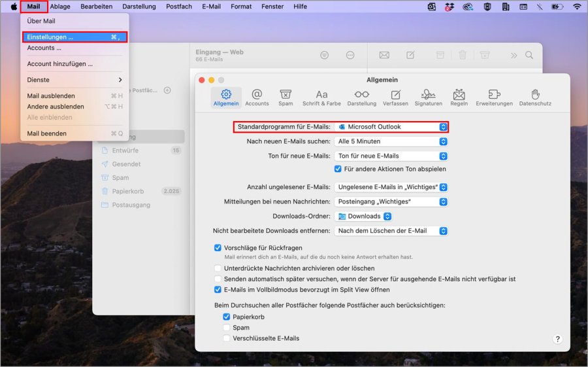588x367 pixels.
Task: Enable Unterdrückte Nachrichten archivieren oder löschen
Action: coord(218,268)
